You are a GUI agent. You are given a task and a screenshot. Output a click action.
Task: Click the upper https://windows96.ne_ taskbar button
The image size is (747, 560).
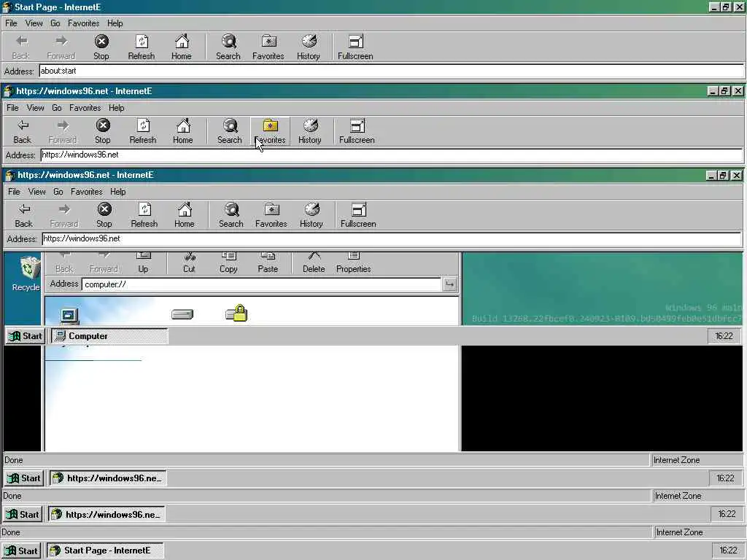click(108, 478)
